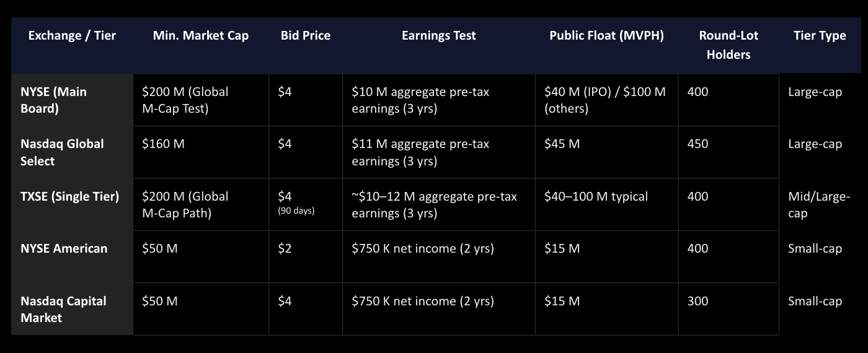Select the Earnings Test column header
Viewport: 868px width, 353px height.
(439, 36)
